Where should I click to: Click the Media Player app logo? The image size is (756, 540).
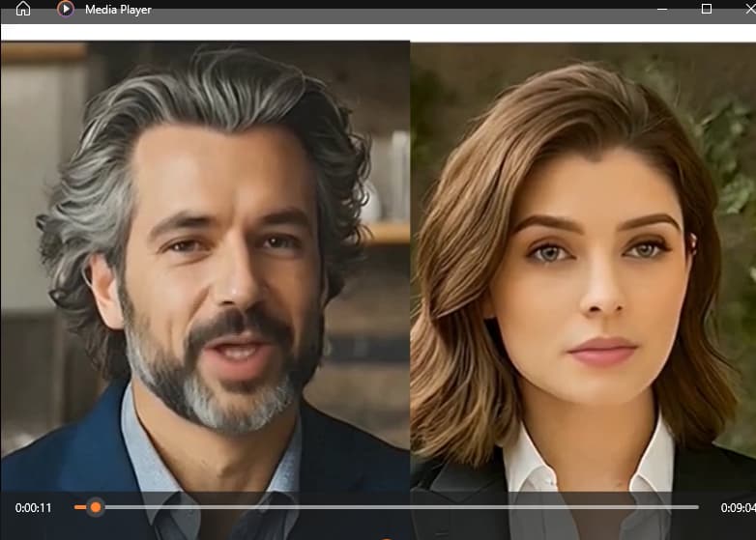click(x=65, y=9)
